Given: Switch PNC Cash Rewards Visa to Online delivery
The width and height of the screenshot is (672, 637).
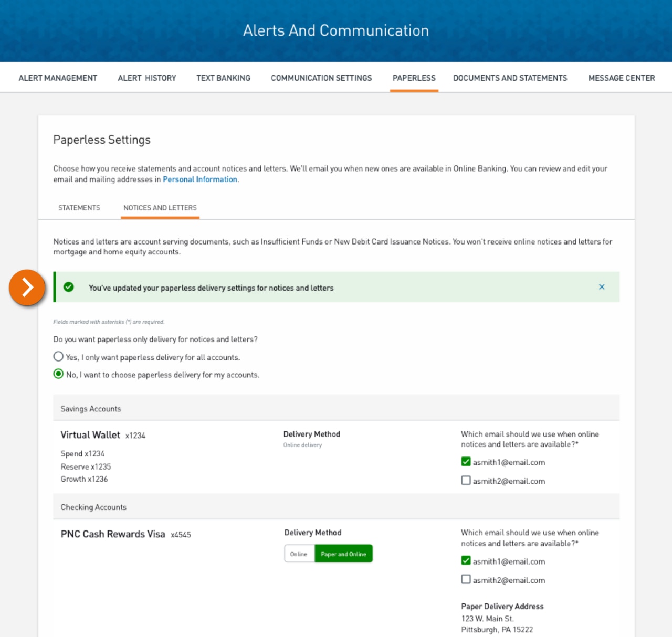Looking at the screenshot, I should point(299,553).
